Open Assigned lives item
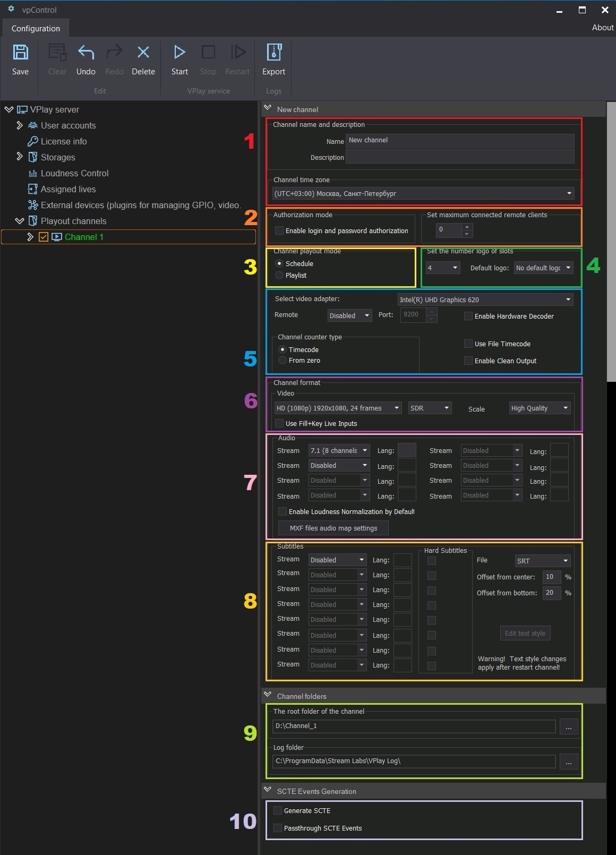Viewport: 616px width, 855px height. tap(68, 189)
